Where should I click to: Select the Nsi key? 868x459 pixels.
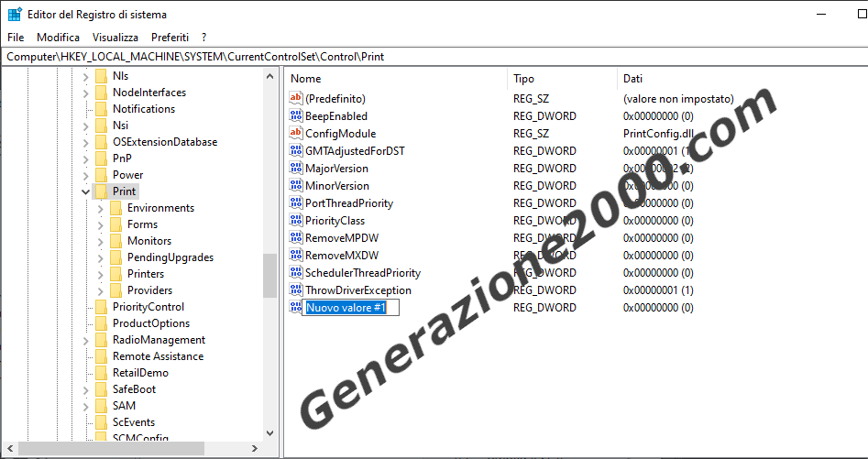click(x=120, y=126)
